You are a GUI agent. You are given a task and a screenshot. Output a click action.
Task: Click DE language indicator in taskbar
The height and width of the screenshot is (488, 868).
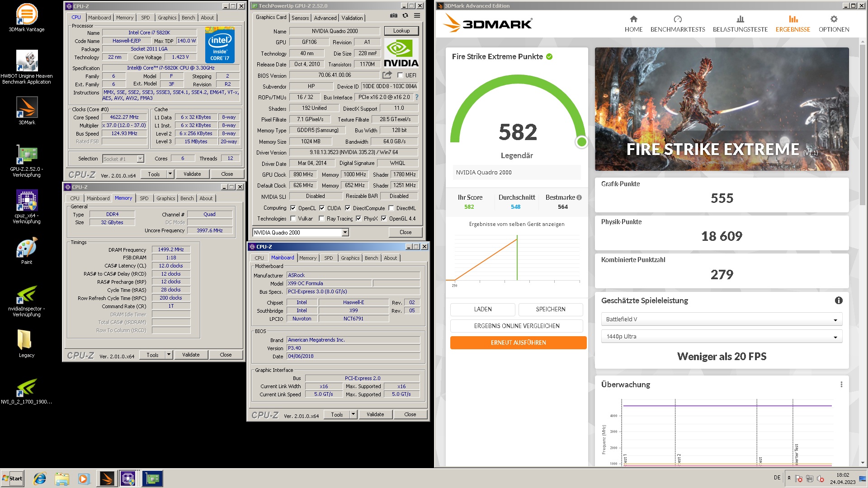(777, 478)
